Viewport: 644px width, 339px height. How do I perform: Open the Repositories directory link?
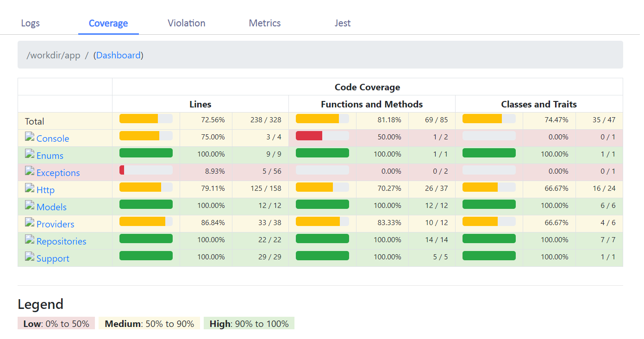tap(61, 241)
